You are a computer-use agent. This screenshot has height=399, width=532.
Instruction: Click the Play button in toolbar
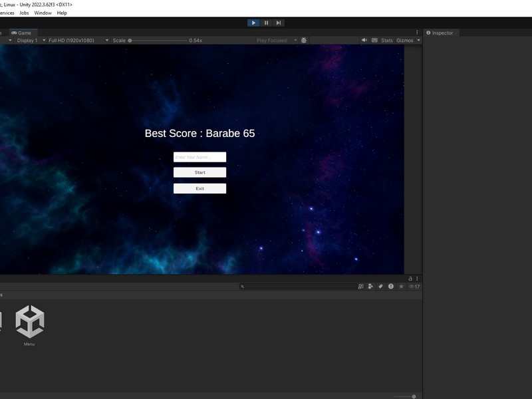coord(253,23)
